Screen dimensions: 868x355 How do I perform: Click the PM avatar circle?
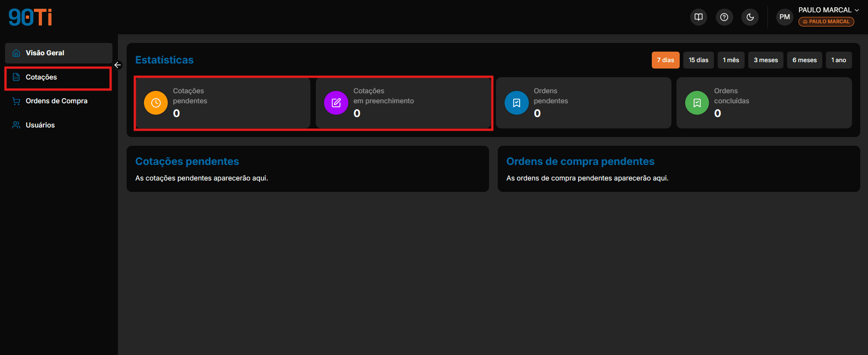click(785, 17)
